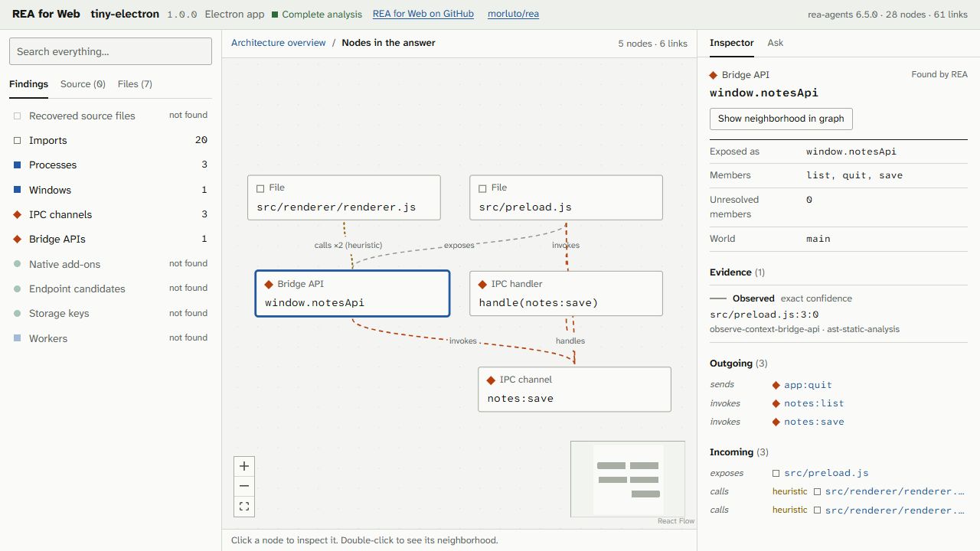
Task: Select the Recovered source files row
Action: point(110,116)
